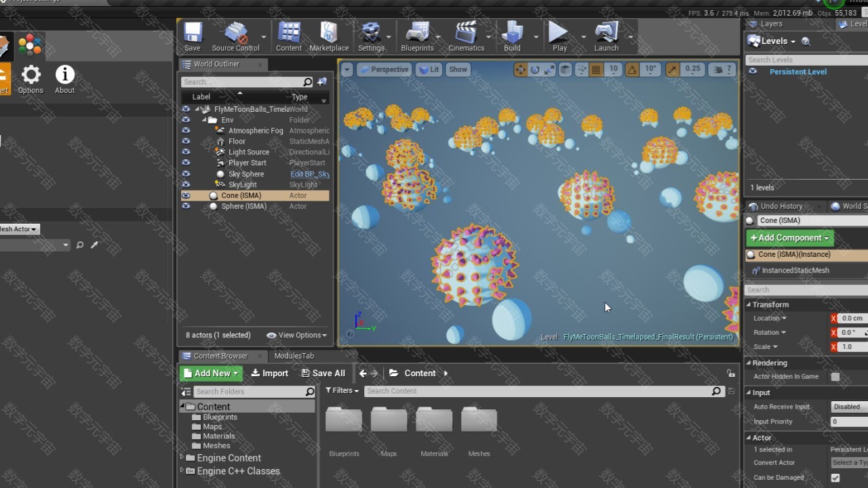Open the Settings toolbar icon
This screenshot has width=868, height=488.
pos(371,37)
